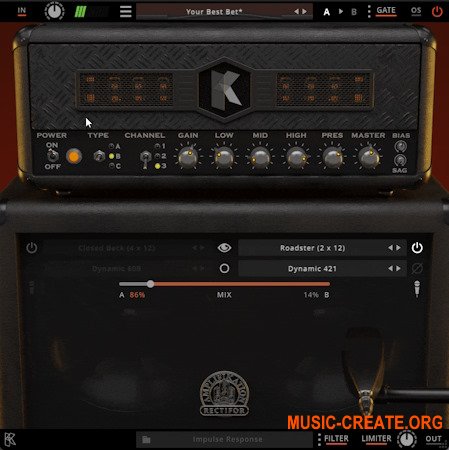Image resolution: width=449 pixels, height=450 pixels.
Task: Toggle phase invert icon for cabinet B
Action: 417,268
